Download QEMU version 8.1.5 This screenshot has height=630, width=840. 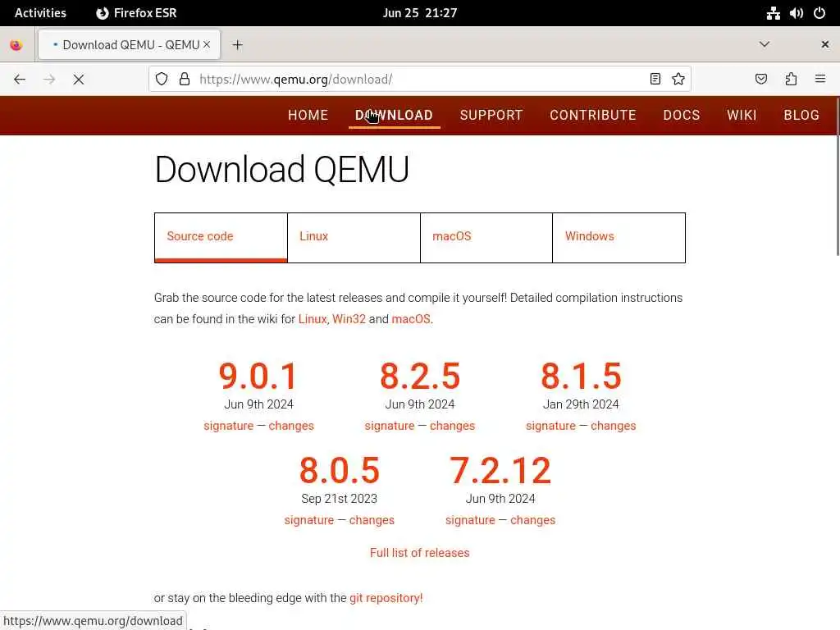coord(582,376)
